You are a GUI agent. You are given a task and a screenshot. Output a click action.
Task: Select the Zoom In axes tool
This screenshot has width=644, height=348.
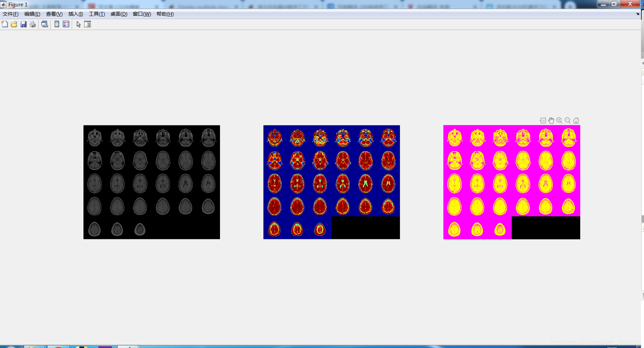(x=560, y=121)
